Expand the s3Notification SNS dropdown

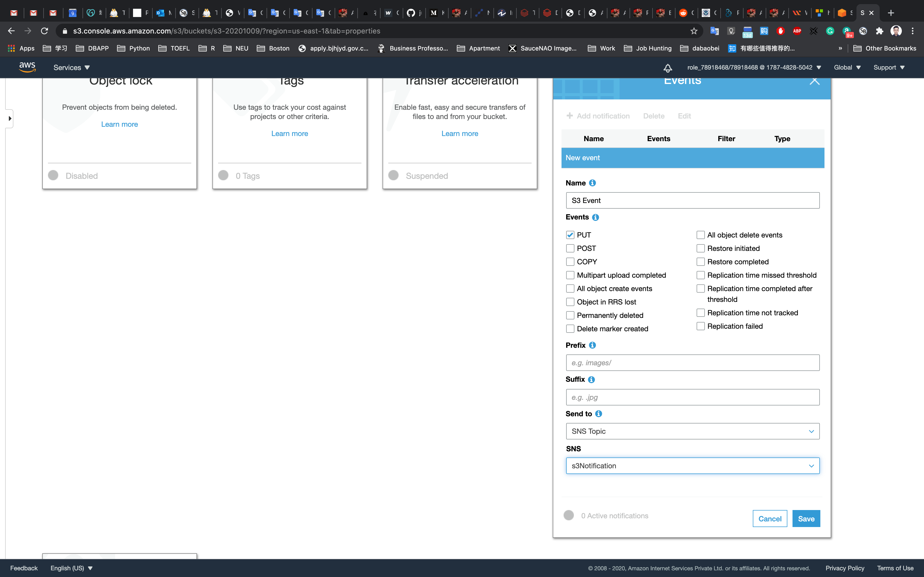[x=692, y=465]
